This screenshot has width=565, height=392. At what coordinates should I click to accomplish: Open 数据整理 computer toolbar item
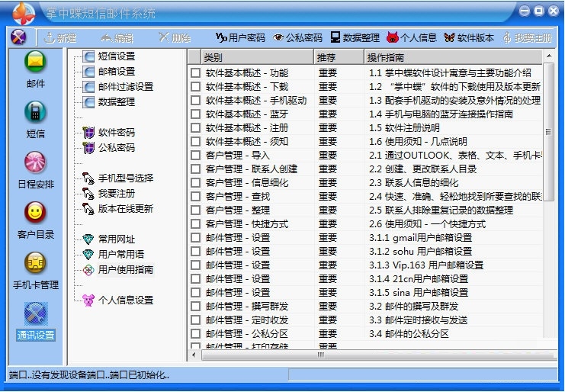point(355,38)
